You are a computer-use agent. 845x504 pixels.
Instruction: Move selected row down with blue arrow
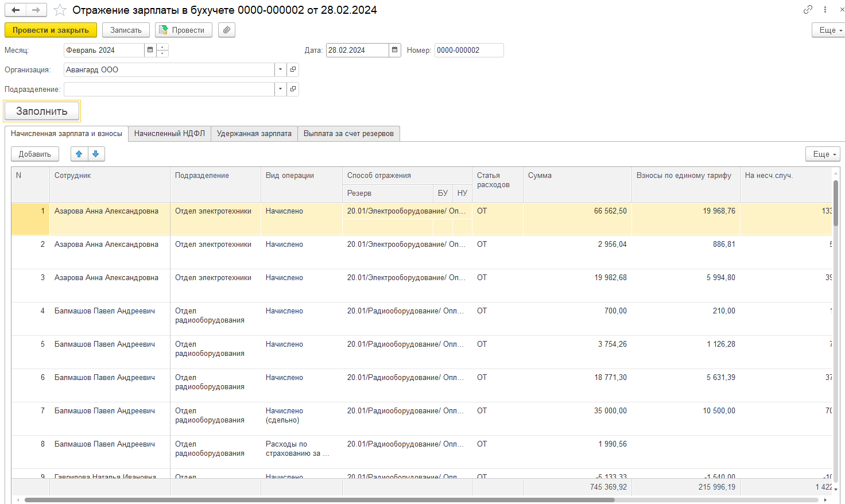point(96,154)
